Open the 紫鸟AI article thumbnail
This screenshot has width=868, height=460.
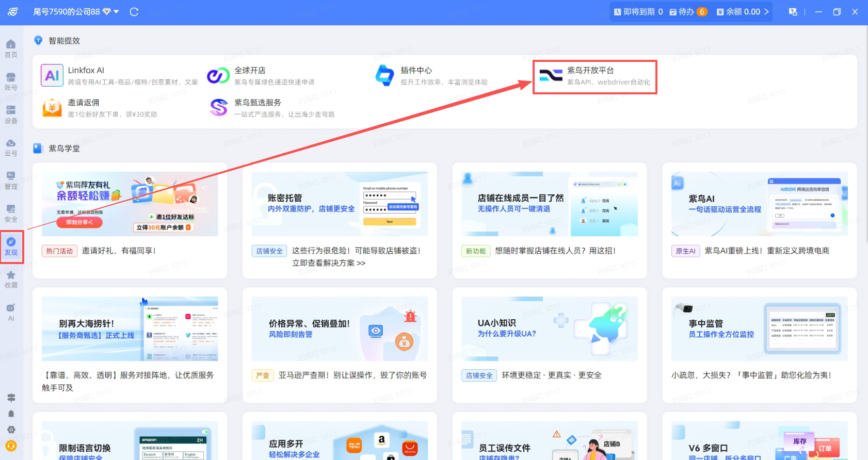760,204
